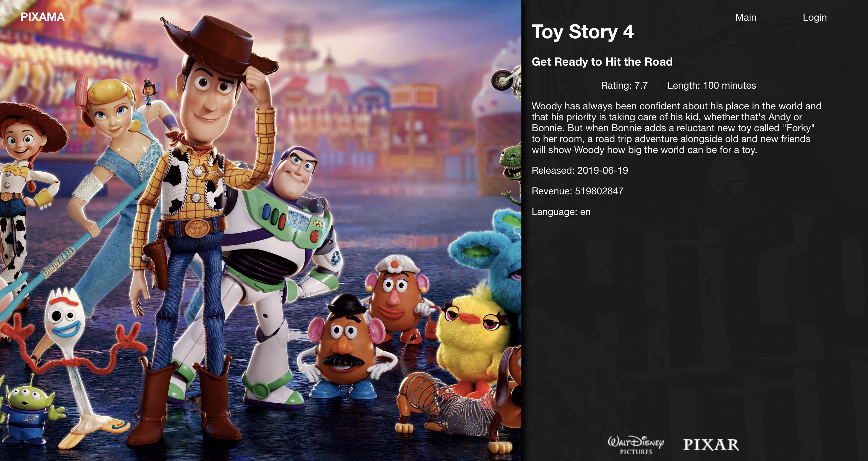868x461 pixels.
Task: Click the Released 2019-06-19 line
Action: tap(580, 170)
